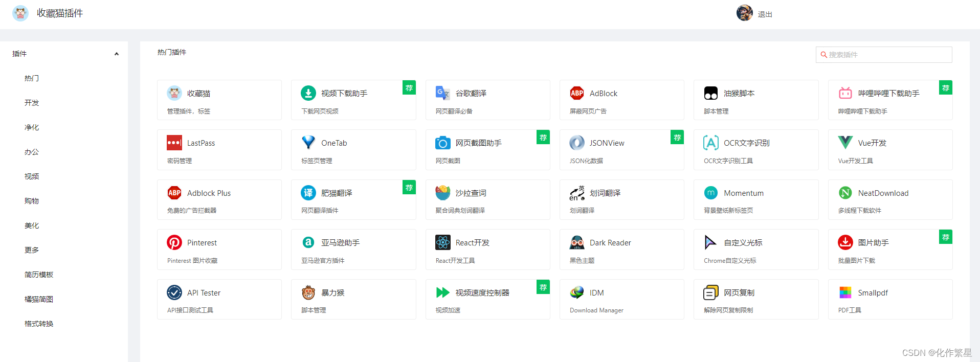Select the 更多 sidebar category

pos(32,250)
